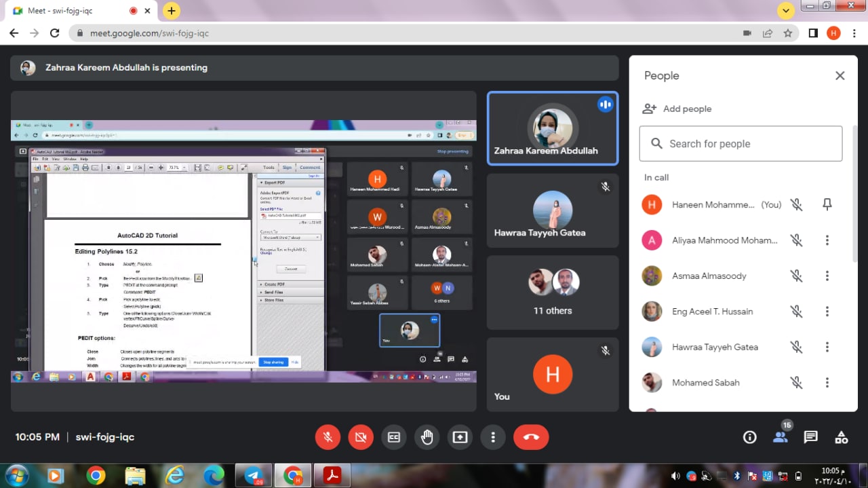The height and width of the screenshot is (488, 868).
Task: Click the 11 others participant tile
Action: 553,293
